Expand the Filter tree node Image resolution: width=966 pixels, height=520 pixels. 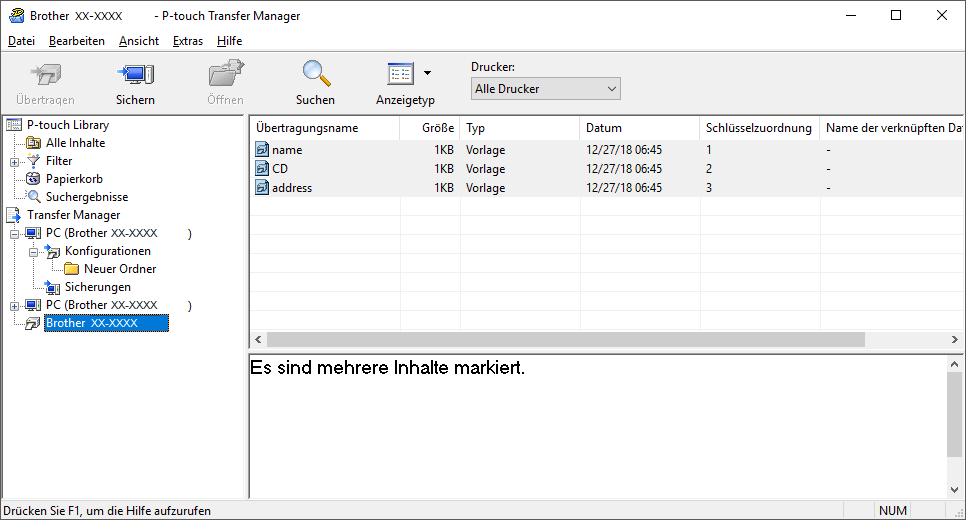point(14,163)
